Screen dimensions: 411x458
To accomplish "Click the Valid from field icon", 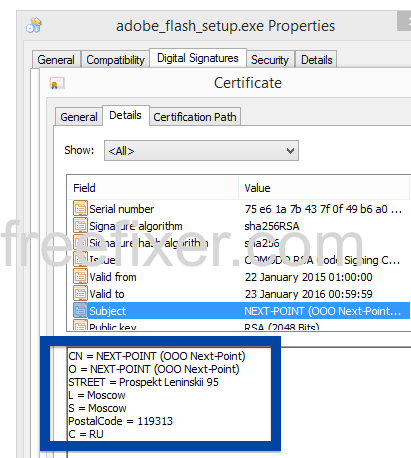I will [x=80, y=277].
